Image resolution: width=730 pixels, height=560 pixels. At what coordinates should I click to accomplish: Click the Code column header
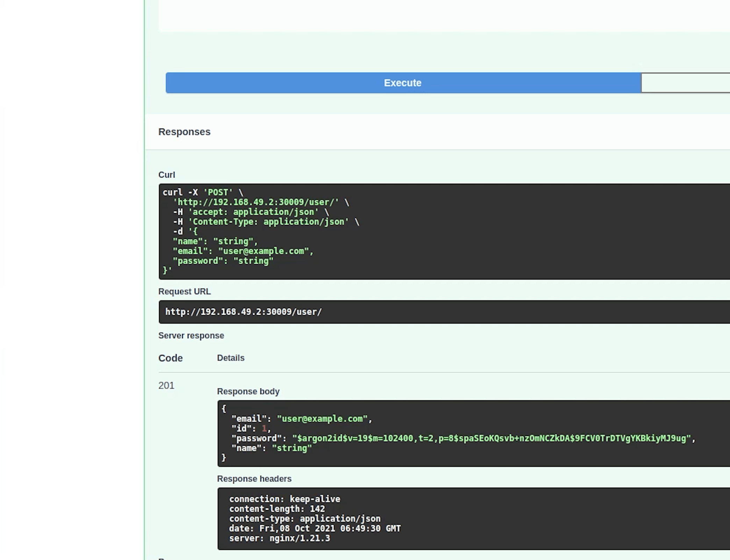tap(170, 358)
